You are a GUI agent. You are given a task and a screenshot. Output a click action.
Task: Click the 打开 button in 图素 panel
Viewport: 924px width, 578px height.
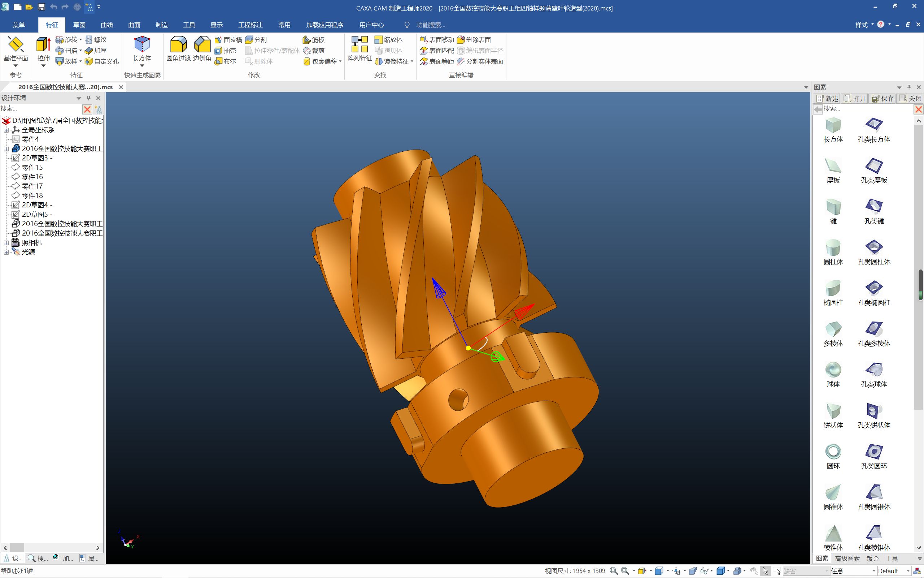854,99
